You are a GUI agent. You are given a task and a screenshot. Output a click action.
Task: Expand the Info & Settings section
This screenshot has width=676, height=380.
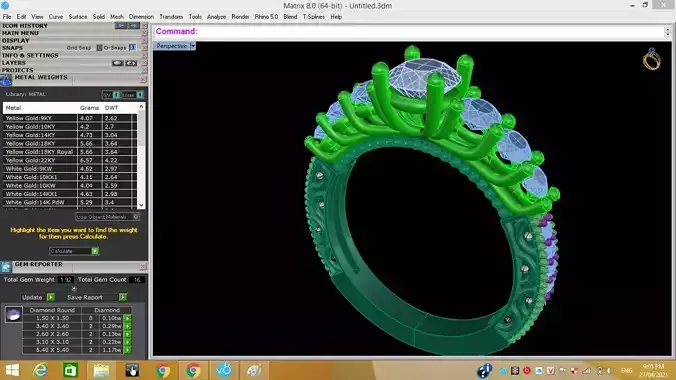[x=30, y=55]
